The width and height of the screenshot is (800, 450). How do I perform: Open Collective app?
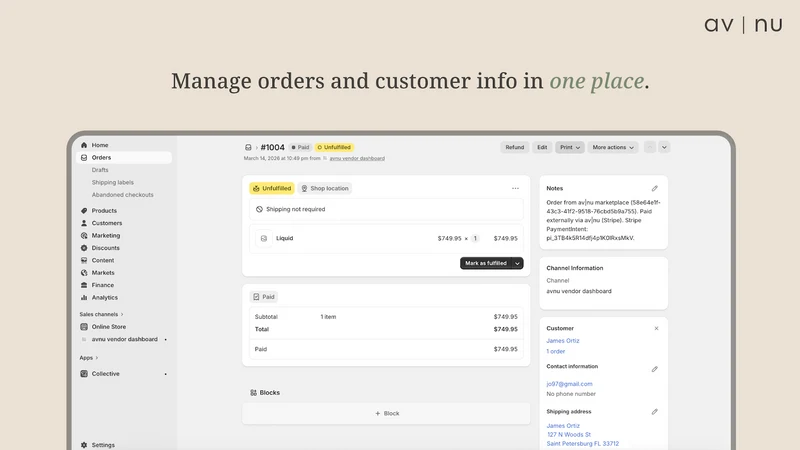(106, 373)
